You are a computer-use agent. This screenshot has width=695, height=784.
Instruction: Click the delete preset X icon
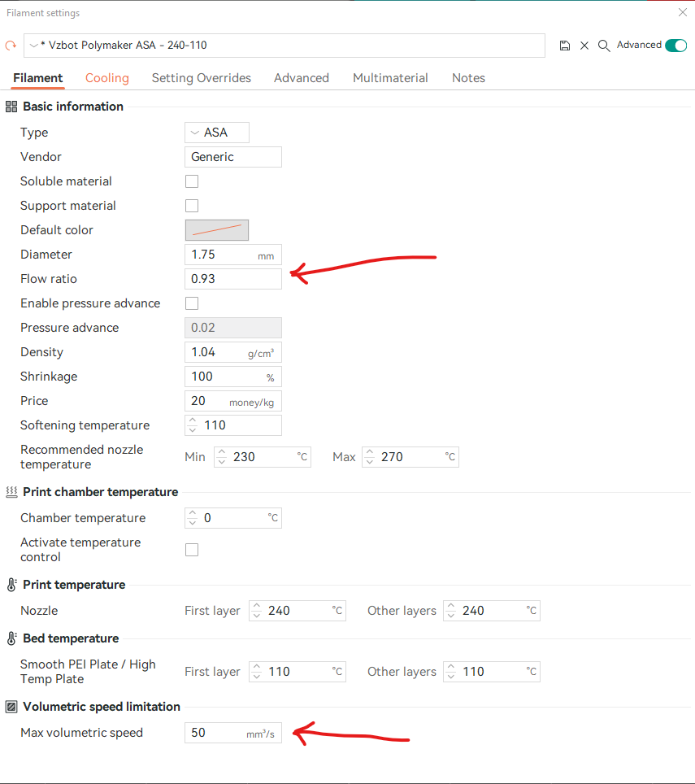click(x=584, y=46)
